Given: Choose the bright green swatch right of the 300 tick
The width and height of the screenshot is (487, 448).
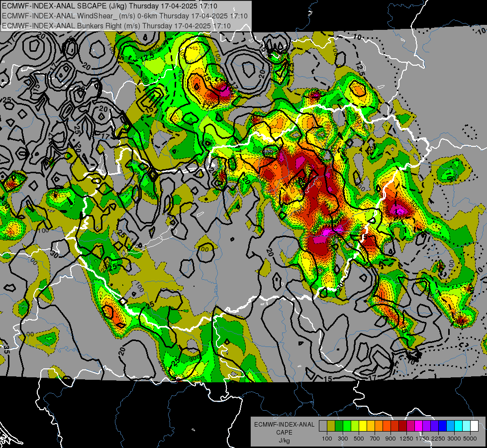Looking at the screenshot, I should click(x=347, y=426).
